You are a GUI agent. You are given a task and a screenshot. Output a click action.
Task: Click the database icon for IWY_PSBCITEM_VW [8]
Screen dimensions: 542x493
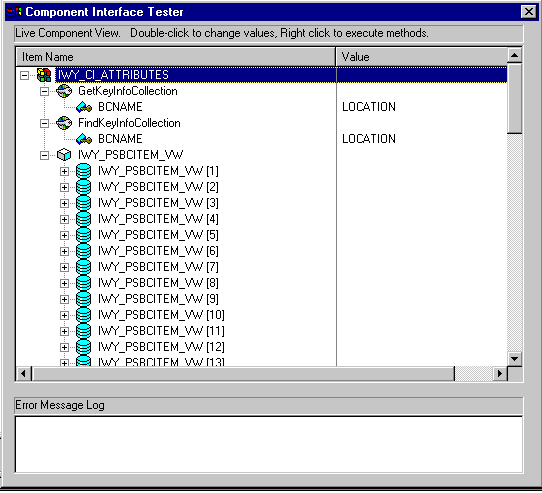click(x=83, y=283)
